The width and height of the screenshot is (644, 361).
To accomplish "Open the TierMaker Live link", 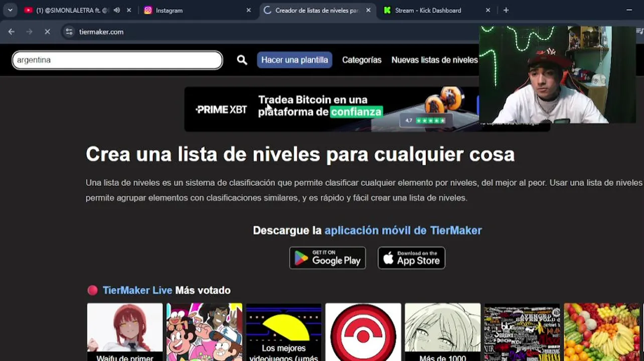I will (137, 290).
